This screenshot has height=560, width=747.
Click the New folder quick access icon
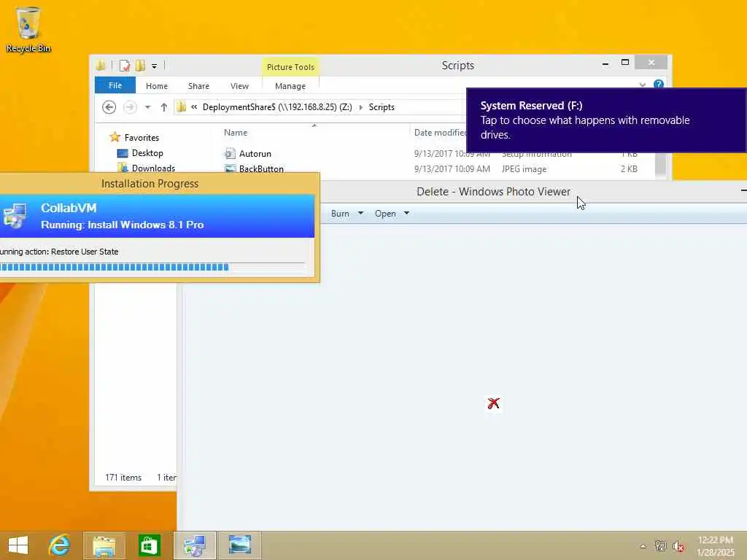point(140,66)
